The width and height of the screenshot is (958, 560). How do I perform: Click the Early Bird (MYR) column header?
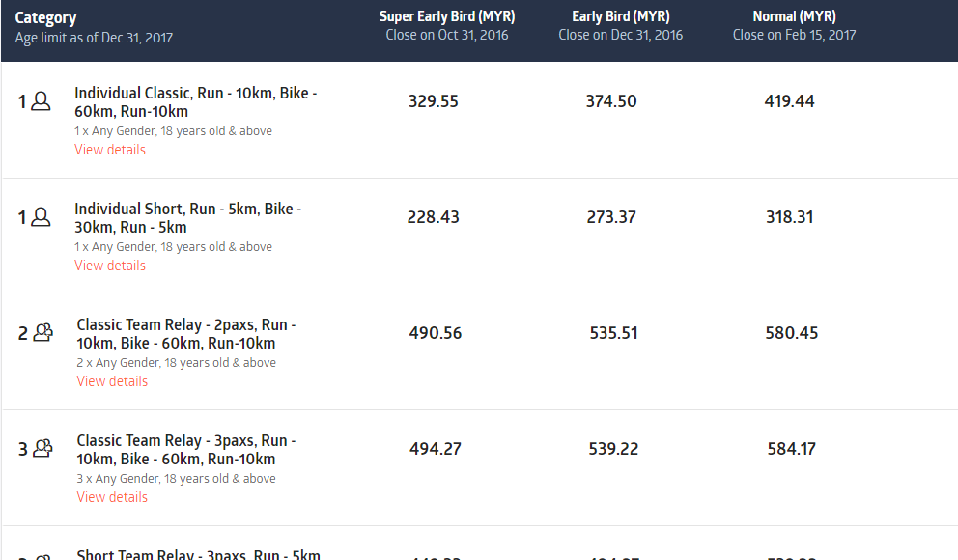point(620,16)
